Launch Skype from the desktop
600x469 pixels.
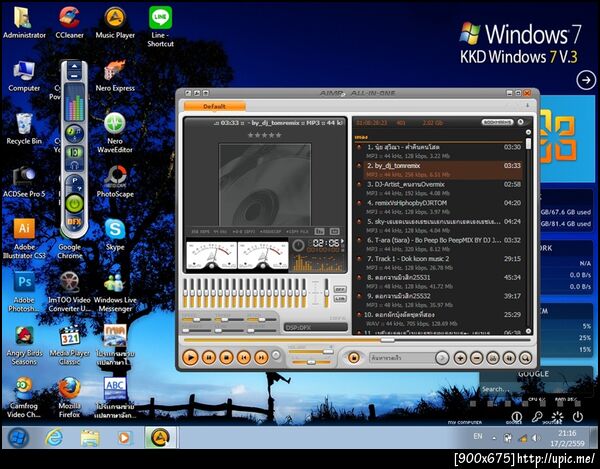pyautogui.click(x=115, y=234)
